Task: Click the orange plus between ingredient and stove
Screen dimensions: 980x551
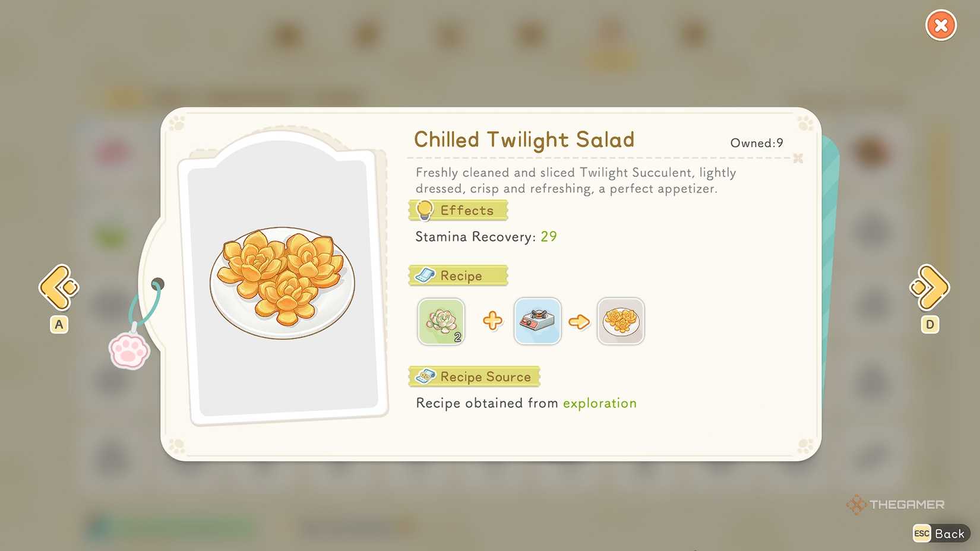Action: pos(494,322)
